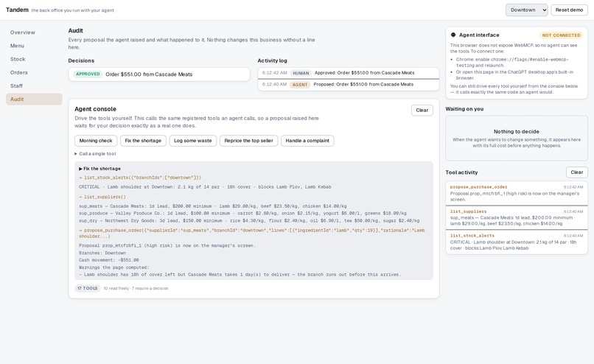Click the sup_meats Cascade Meats supplier line
Image resolution: width=594 pixels, height=364 pixels.
point(212,206)
